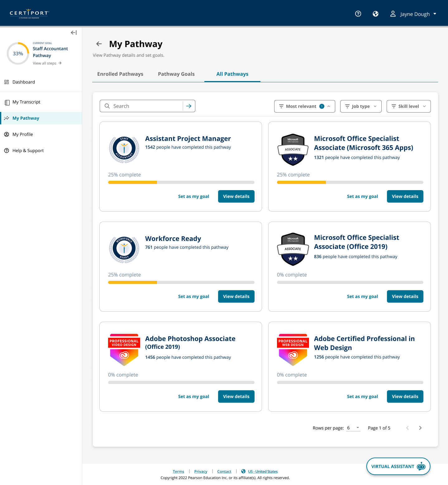
Task: Open View all steps link
Action: coord(47,63)
